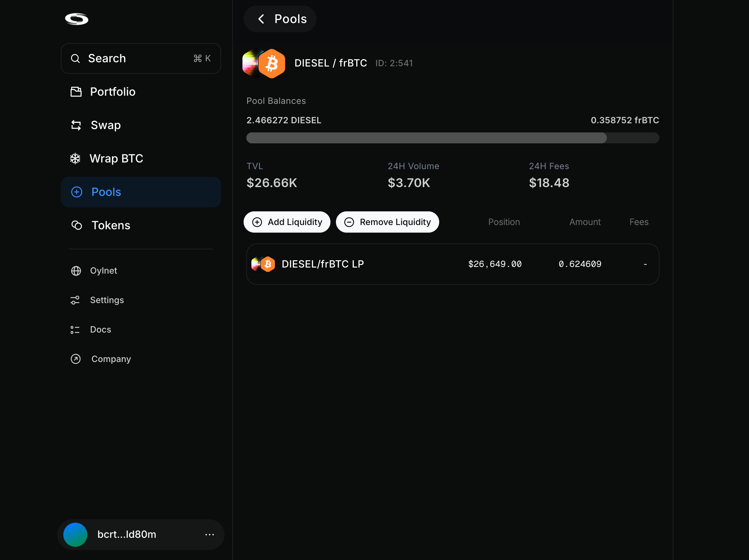
Task: Open the Tokens page
Action: [x=141, y=225]
